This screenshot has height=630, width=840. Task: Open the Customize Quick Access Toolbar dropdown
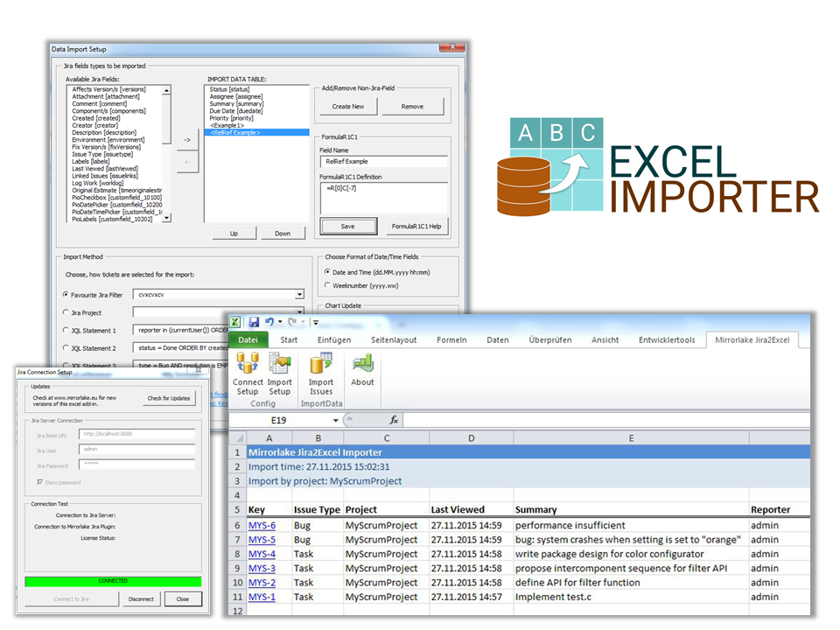316,322
